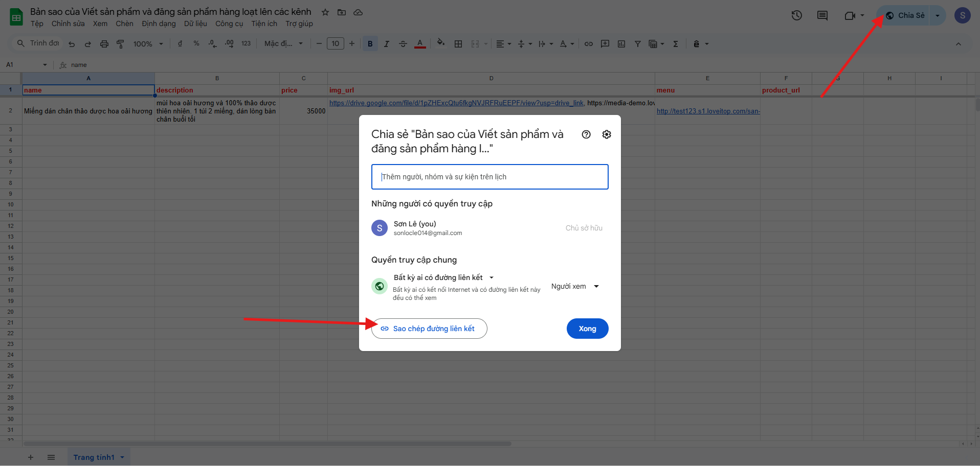
Task: Expand the 'Người xem' role dropdown
Action: tap(575, 287)
